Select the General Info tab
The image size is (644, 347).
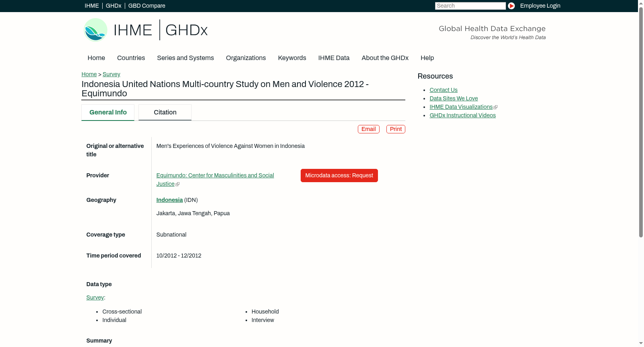tap(108, 112)
